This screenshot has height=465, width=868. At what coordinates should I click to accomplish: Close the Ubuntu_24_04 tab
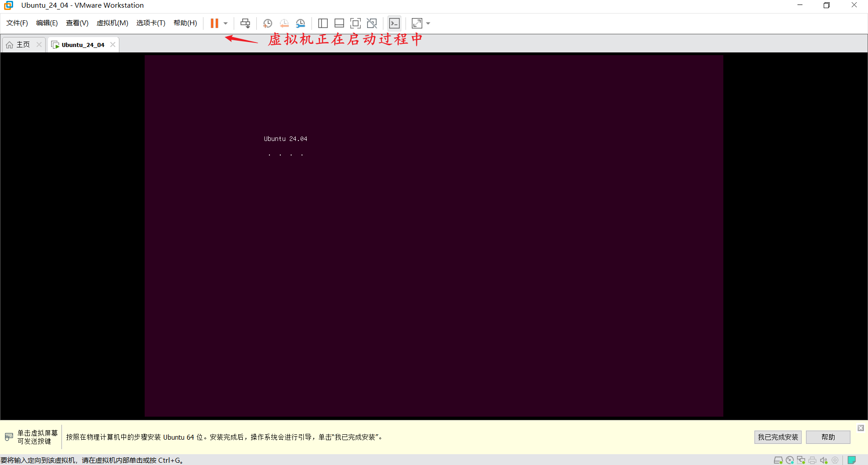113,44
